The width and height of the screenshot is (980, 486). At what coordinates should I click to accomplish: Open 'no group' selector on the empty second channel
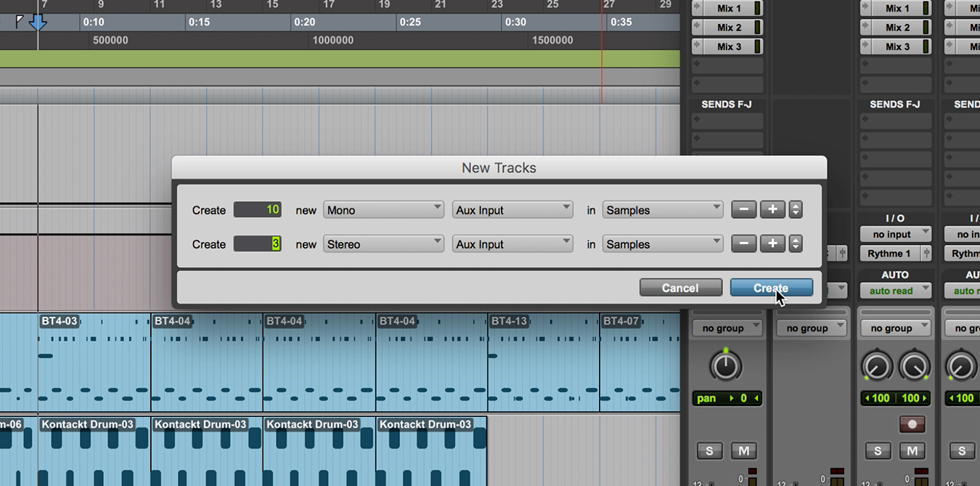coord(812,328)
